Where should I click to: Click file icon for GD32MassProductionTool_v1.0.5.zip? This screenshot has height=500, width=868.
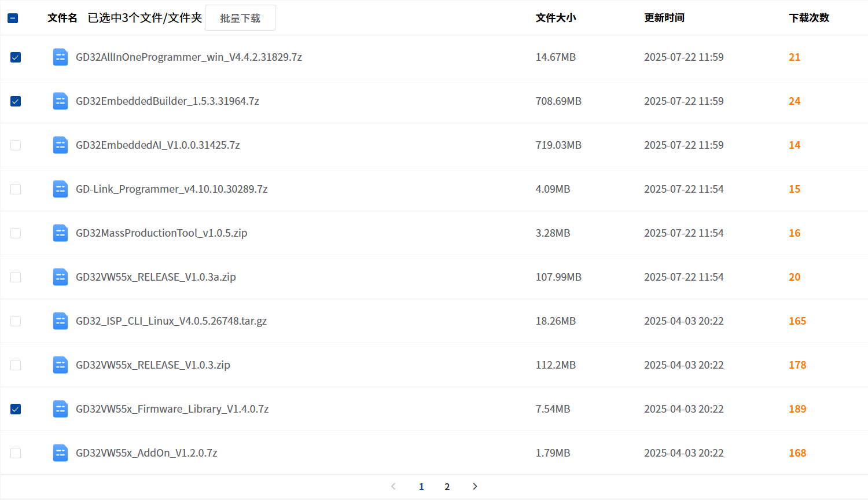[x=60, y=233]
